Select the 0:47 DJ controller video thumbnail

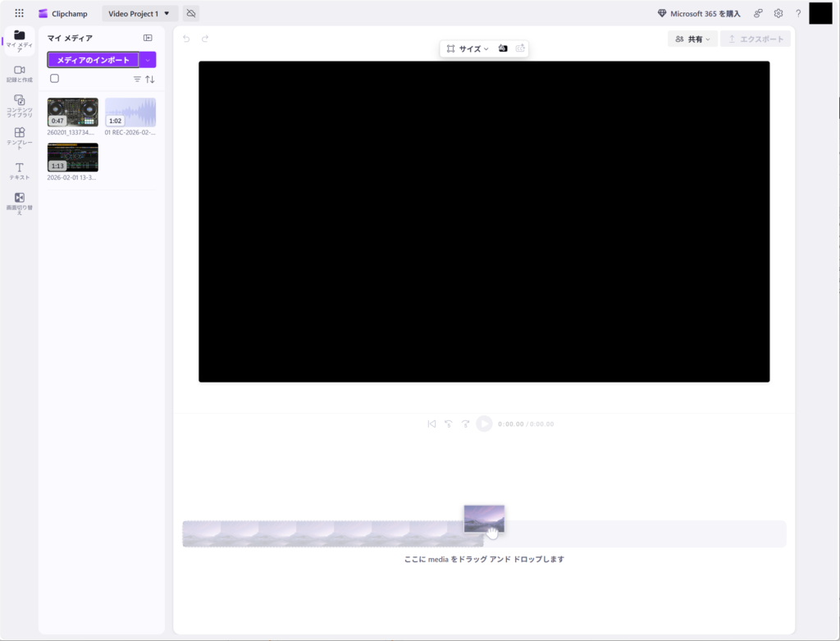tap(72, 112)
